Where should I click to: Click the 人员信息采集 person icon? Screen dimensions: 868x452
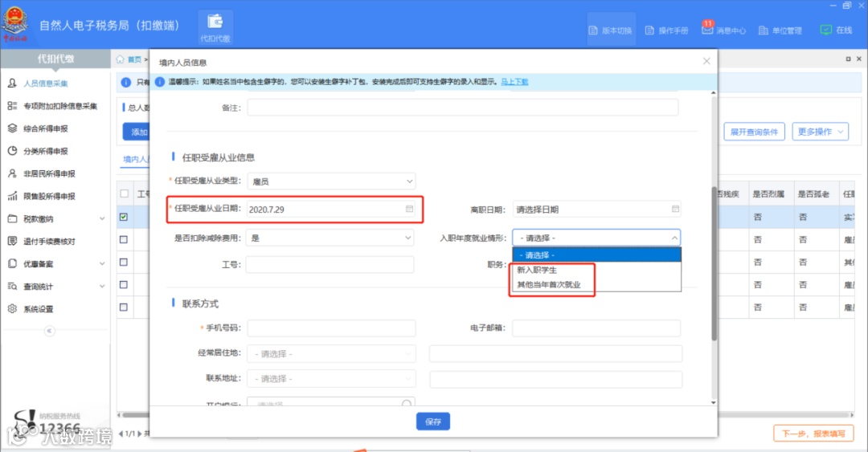click(x=12, y=83)
